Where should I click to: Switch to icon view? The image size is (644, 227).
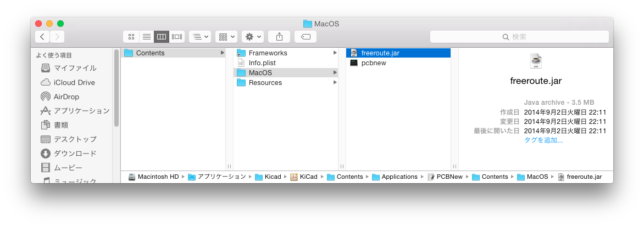(131, 37)
